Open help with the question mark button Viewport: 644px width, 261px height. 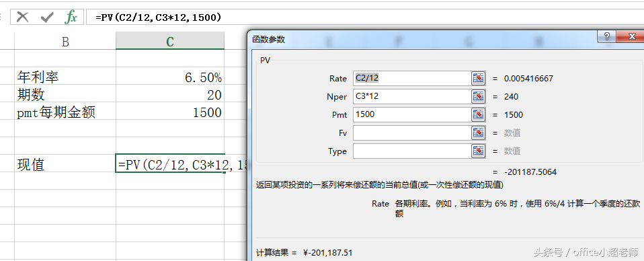pyautogui.click(x=607, y=36)
